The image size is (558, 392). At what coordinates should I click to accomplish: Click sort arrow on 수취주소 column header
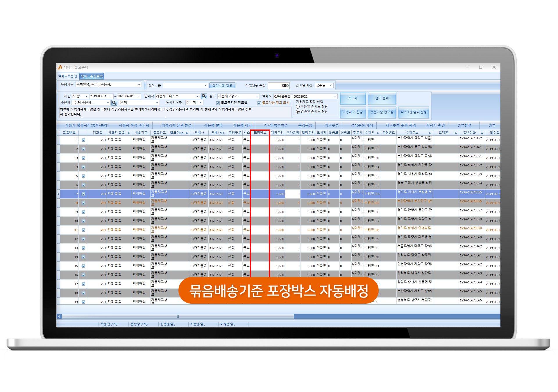pyautogui.click(x=430, y=133)
